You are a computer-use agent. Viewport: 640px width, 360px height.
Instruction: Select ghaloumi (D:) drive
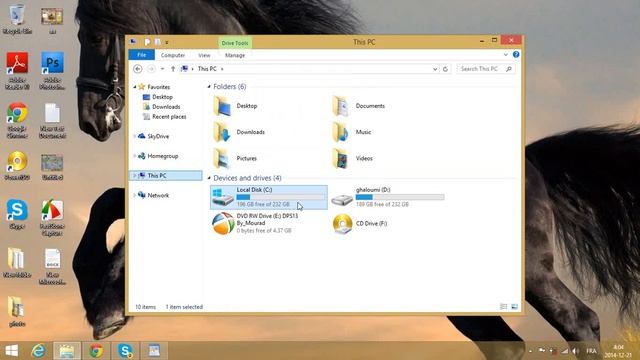click(x=388, y=197)
